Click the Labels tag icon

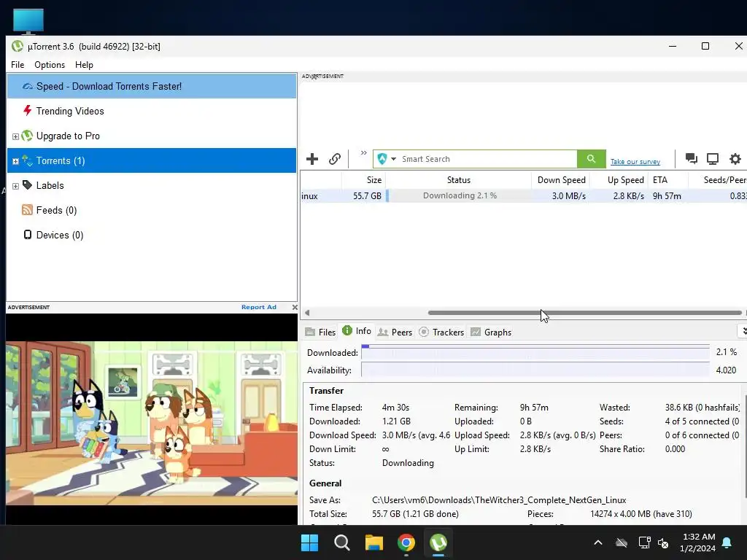(x=28, y=184)
